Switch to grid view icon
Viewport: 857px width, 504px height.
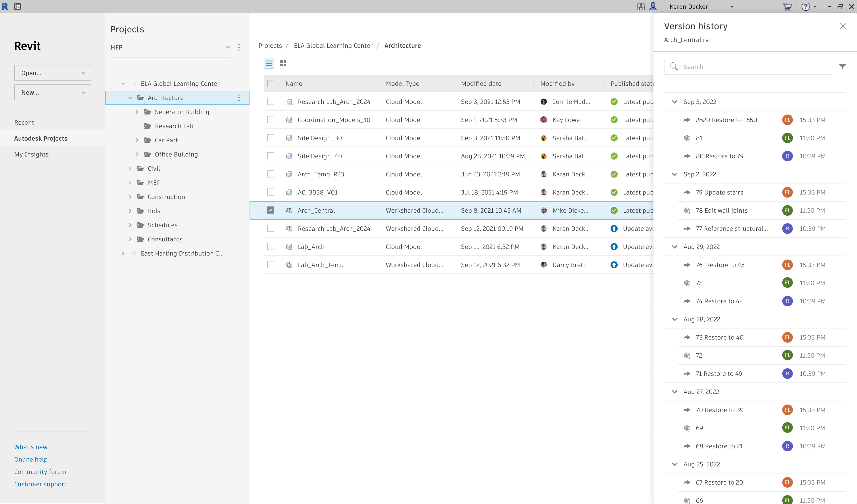283,63
